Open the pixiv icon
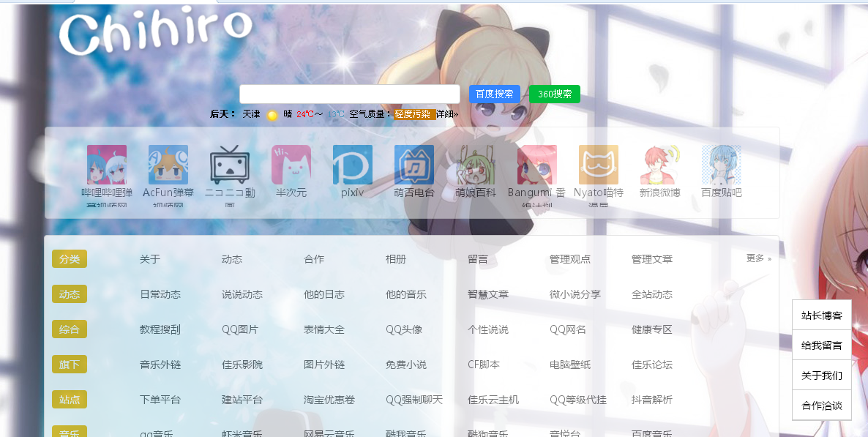Image resolution: width=868 pixels, height=437 pixels. pyautogui.click(x=353, y=165)
